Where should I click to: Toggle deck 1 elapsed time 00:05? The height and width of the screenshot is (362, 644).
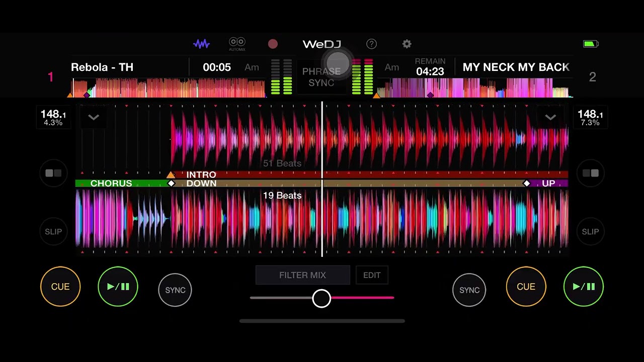[217, 67]
